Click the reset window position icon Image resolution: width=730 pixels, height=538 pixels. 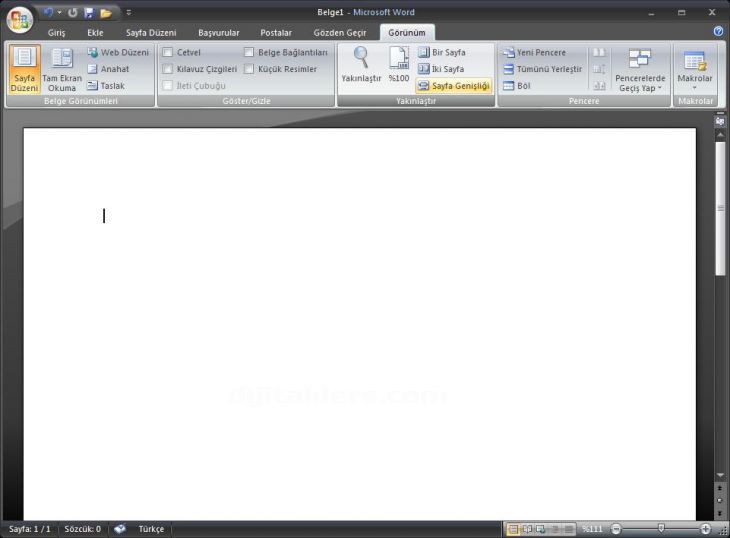click(x=599, y=86)
